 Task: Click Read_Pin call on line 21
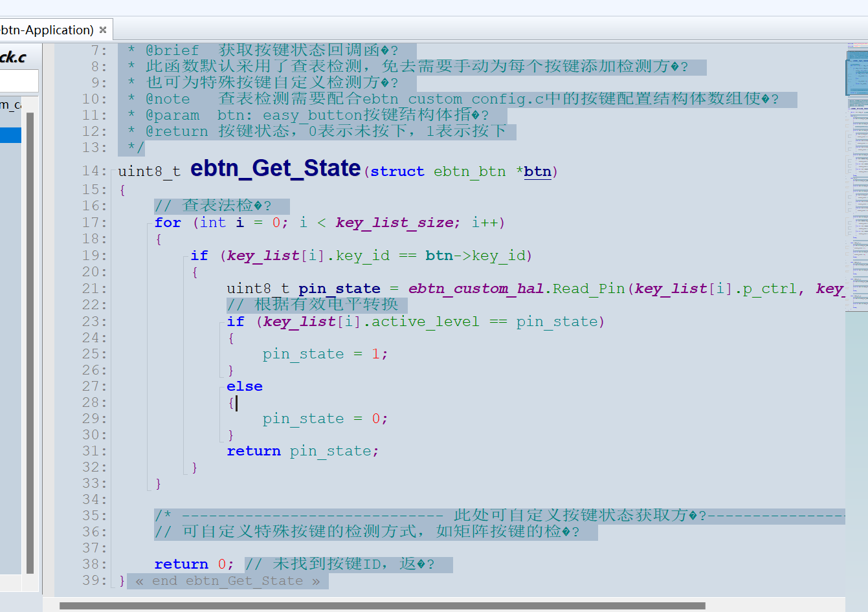(x=589, y=289)
